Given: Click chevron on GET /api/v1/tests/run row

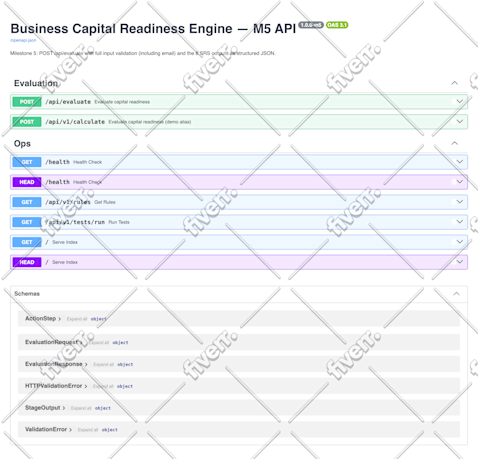Looking at the screenshot, I should click(x=460, y=222).
